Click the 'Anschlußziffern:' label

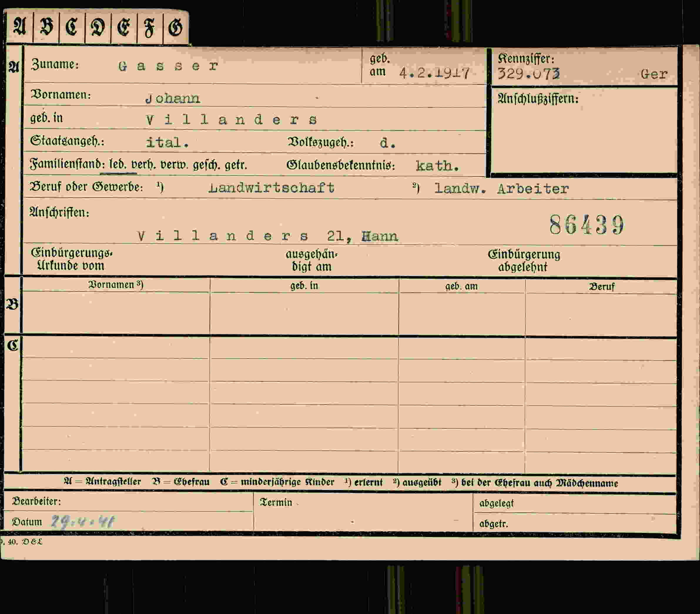(538, 99)
